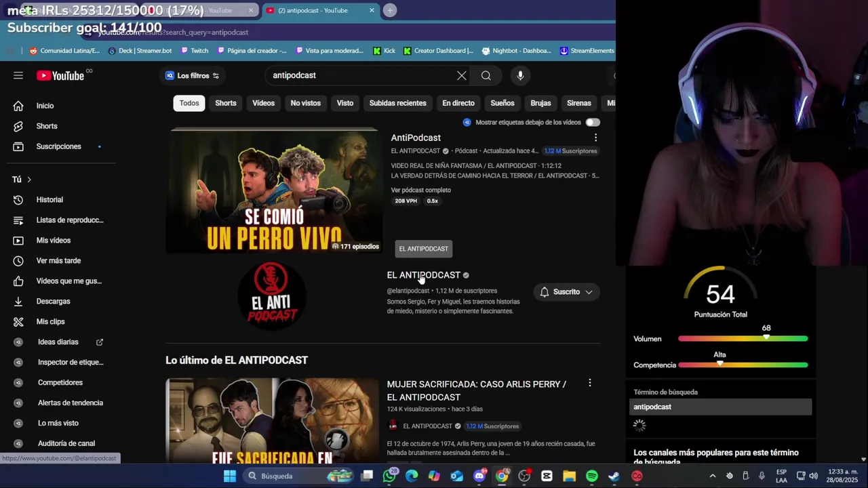
Task: Select the No vistos filter chip
Action: click(306, 103)
